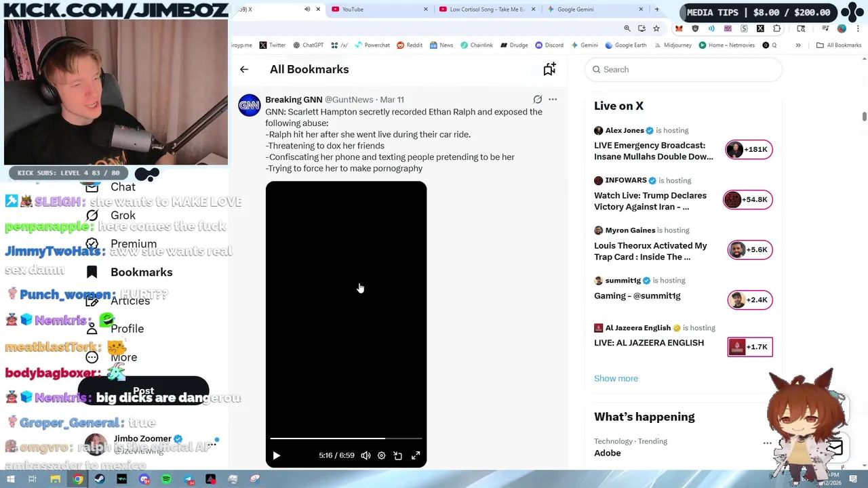Open the Reddit bookmark
The width and height of the screenshot is (868, 488).
click(x=410, y=45)
